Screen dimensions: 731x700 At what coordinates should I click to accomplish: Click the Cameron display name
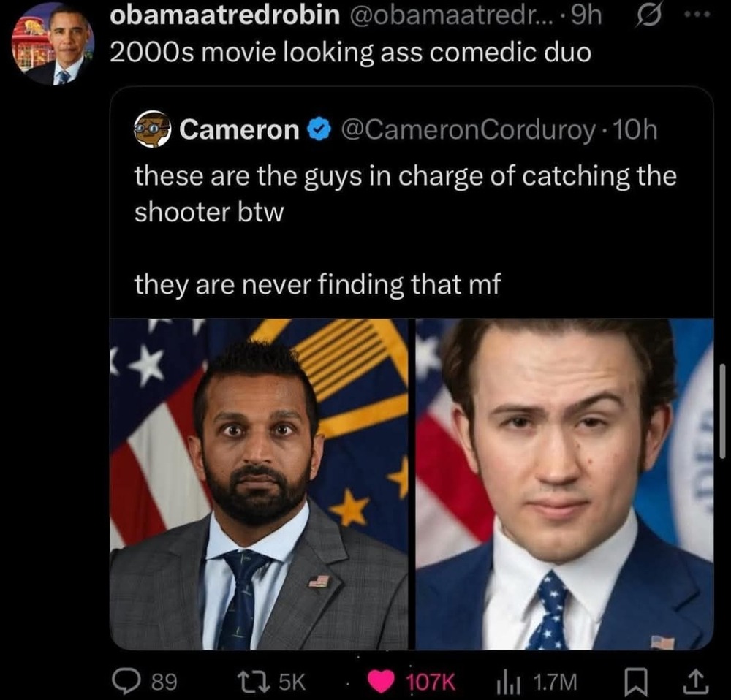(238, 130)
